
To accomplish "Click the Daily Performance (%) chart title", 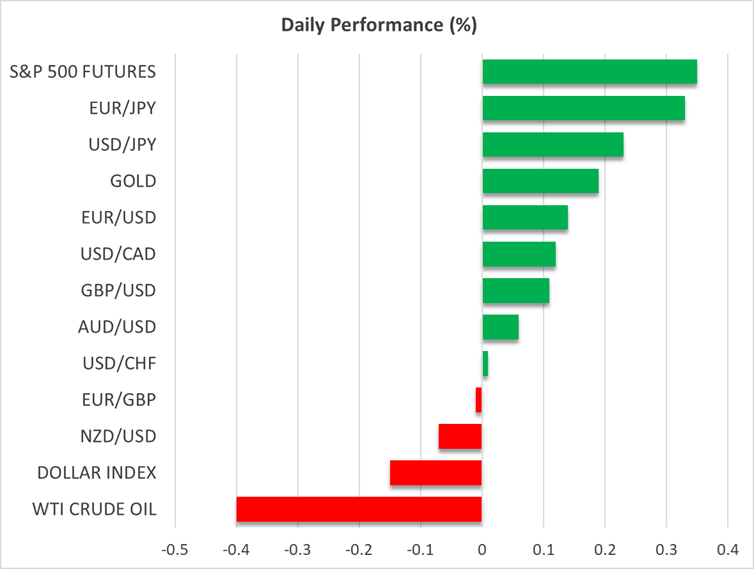I will coord(378,22).
